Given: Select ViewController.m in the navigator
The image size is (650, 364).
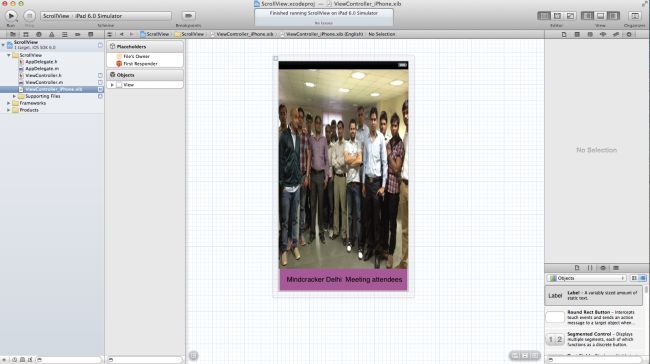Looking at the screenshot, I should point(52,83).
